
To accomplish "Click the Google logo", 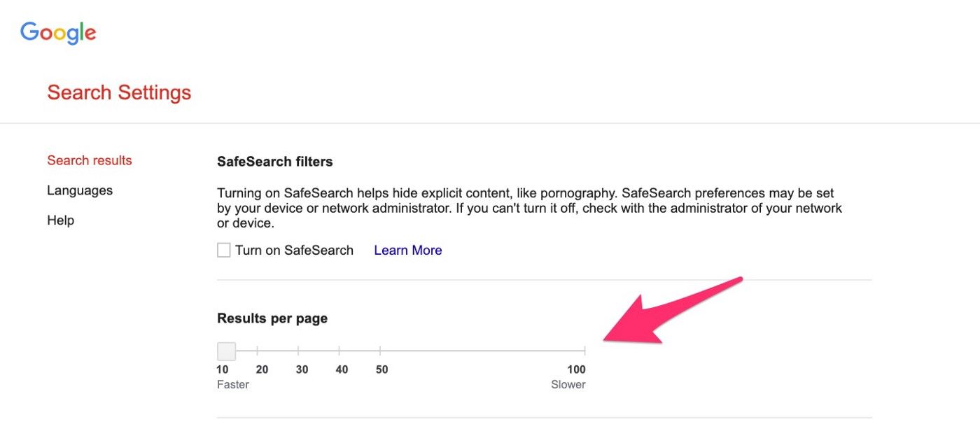I will [58, 33].
